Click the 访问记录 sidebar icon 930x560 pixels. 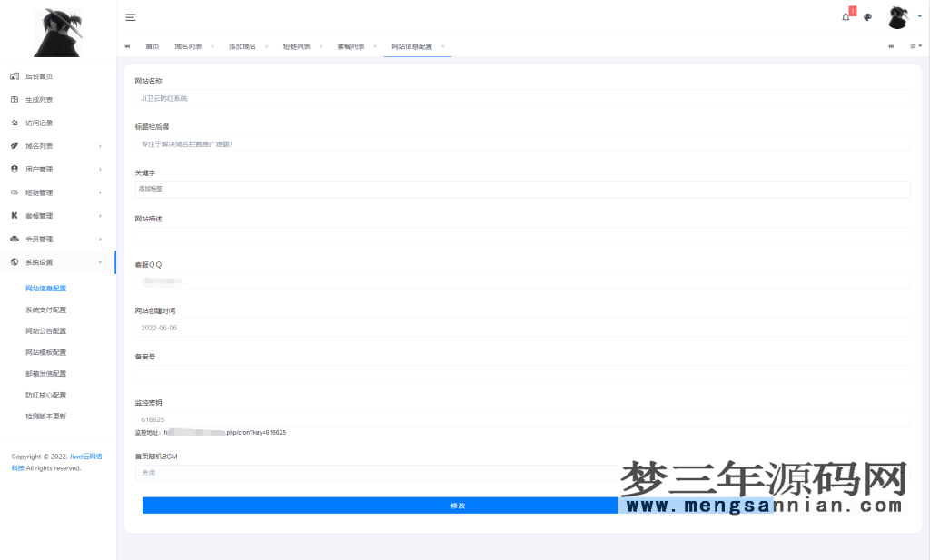pos(13,123)
